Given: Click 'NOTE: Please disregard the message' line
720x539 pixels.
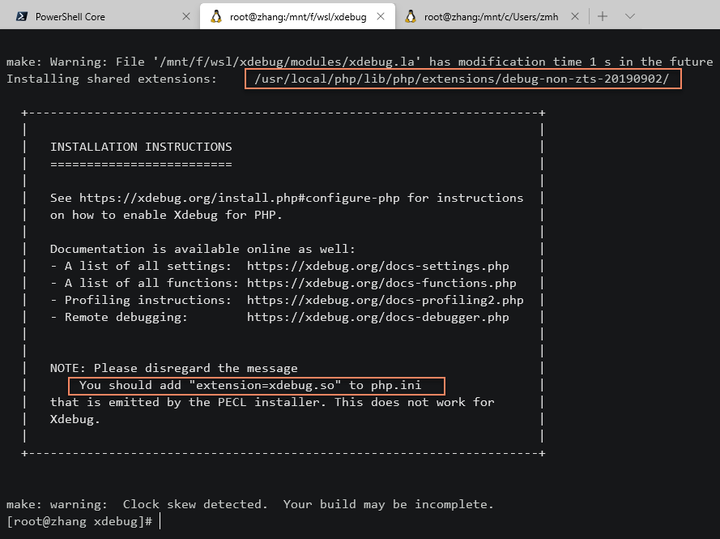Looking at the screenshot, I should coord(174,368).
